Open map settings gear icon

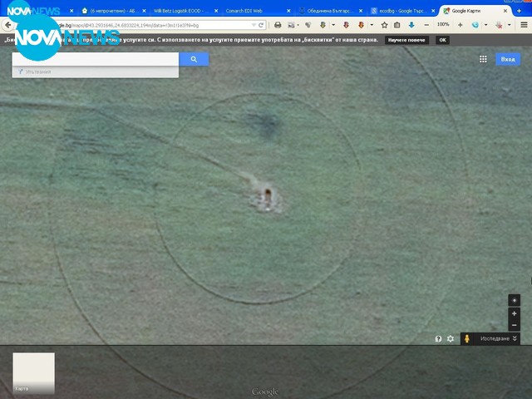451,339
